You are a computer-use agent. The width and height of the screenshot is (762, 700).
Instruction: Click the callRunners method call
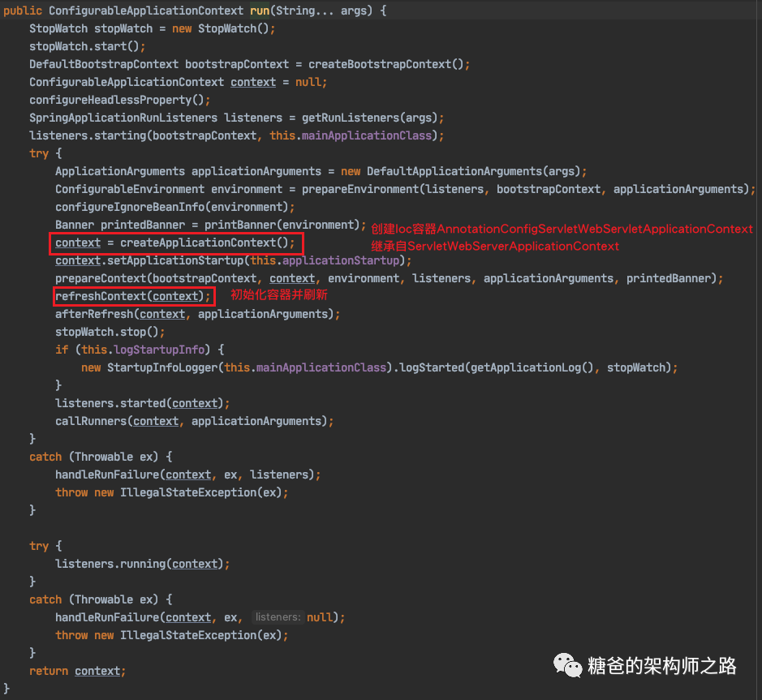(x=91, y=421)
